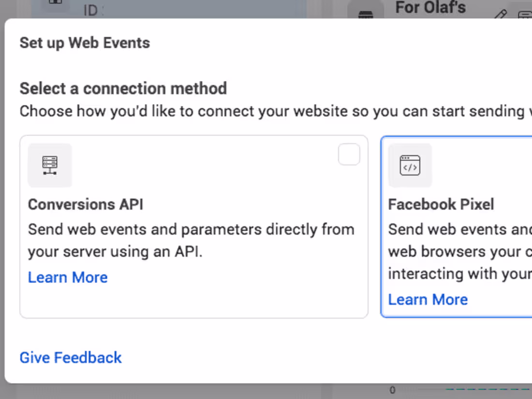Open Learn More under Conversions API
Viewport: 532px width, 399px height.
pyautogui.click(x=68, y=277)
